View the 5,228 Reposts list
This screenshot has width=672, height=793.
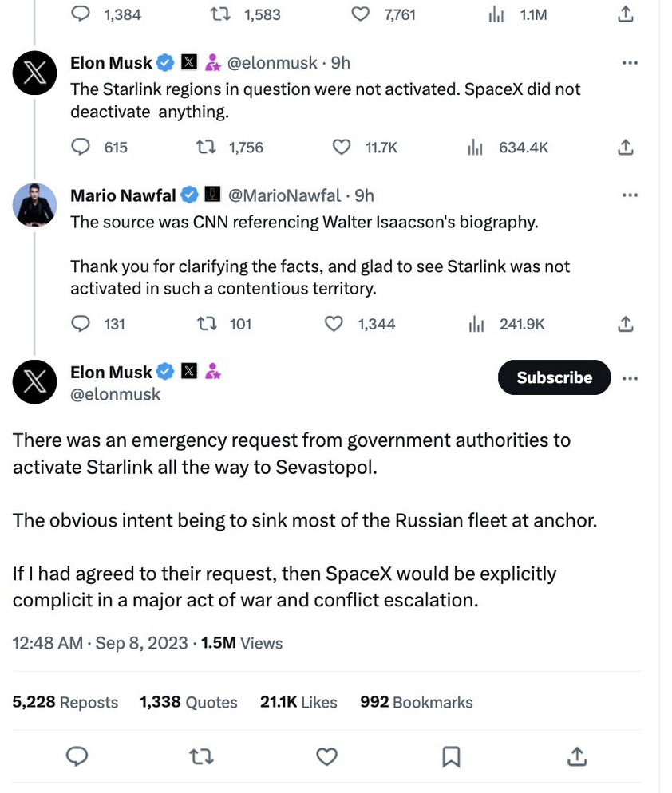click(65, 702)
